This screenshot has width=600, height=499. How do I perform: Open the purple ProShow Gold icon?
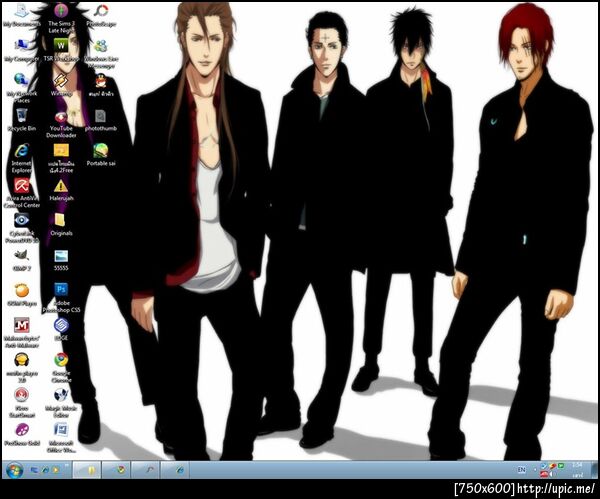22,434
